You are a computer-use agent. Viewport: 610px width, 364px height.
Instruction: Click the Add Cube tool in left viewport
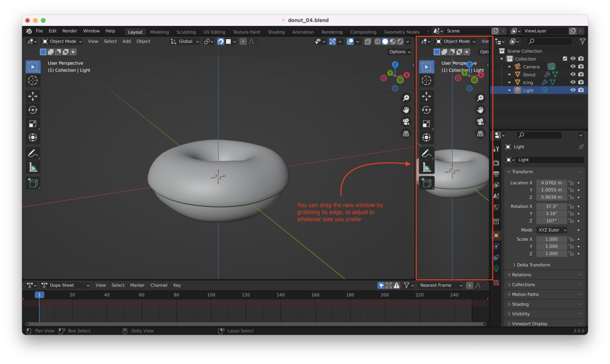click(33, 183)
